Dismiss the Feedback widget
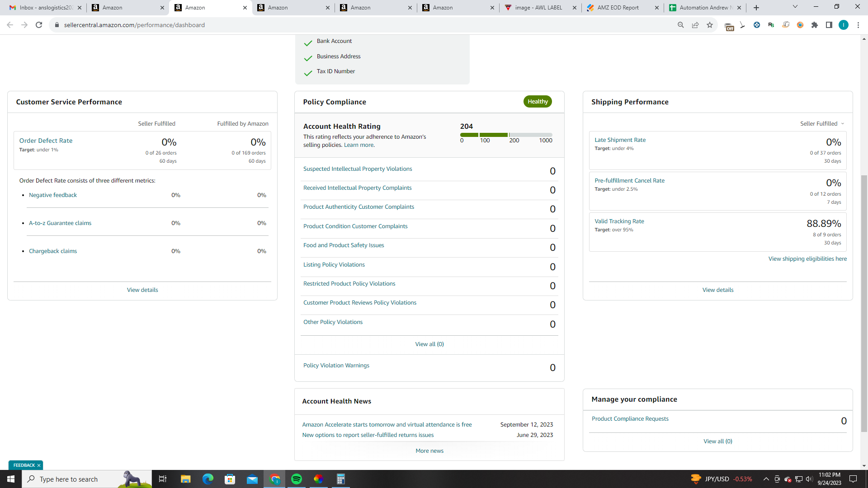Viewport: 868px width, 488px height. pyautogui.click(x=39, y=465)
